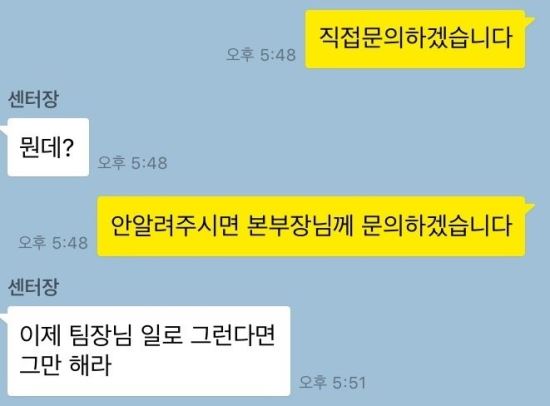Click the 오후 5:51 timestamp

coord(332,382)
